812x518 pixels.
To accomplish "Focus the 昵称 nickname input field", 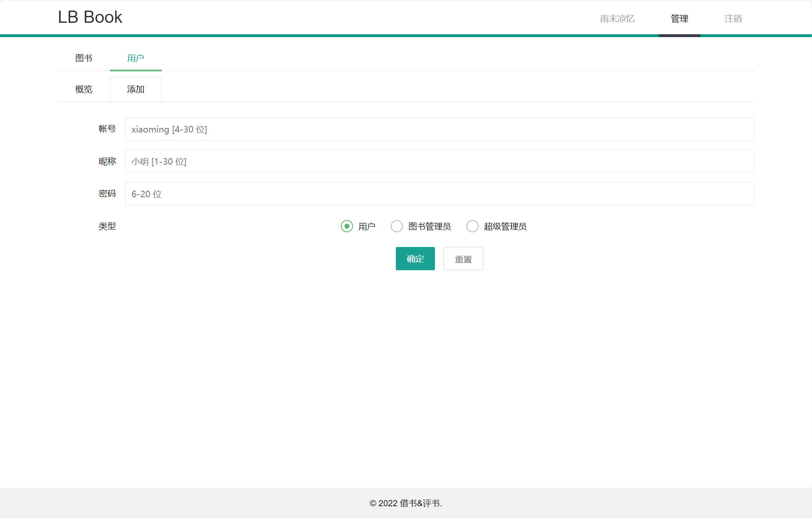I will 439,161.
